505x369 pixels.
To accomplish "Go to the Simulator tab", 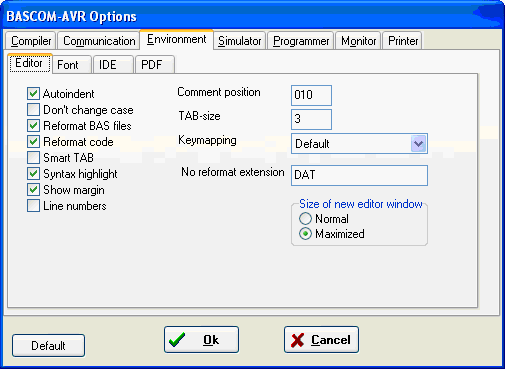I will [240, 41].
